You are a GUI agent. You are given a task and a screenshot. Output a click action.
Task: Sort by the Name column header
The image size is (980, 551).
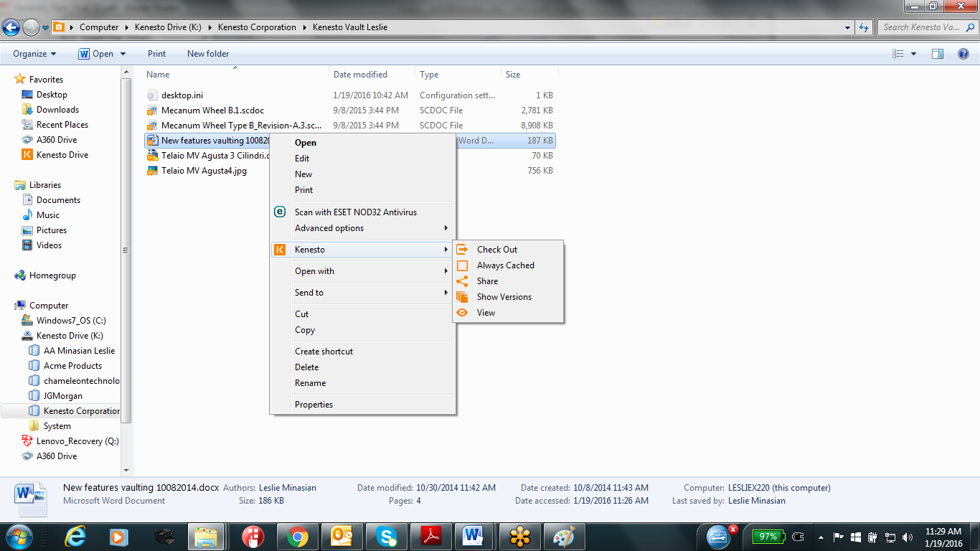coord(235,75)
